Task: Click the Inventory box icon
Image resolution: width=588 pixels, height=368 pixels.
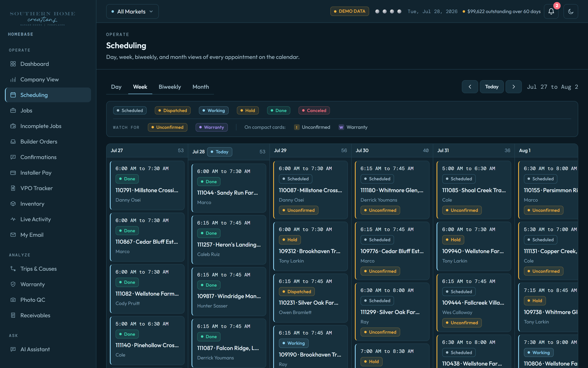Action: point(13,204)
